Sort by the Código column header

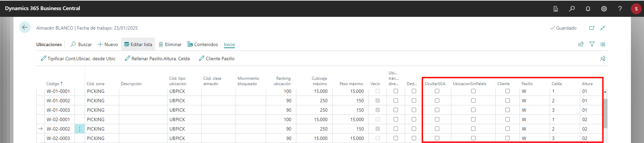click(54, 84)
